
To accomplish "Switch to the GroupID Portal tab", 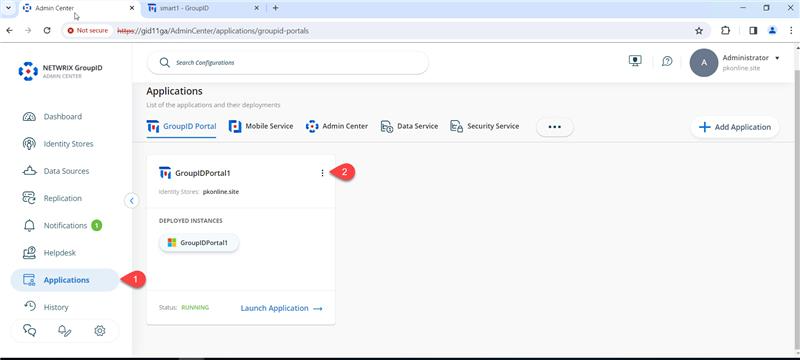I will [x=182, y=126].
